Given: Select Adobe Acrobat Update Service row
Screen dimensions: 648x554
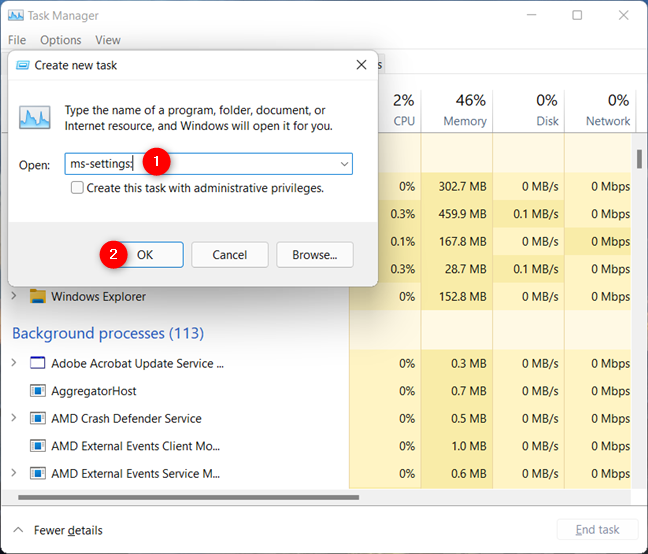Looking at the screenshot, I should coord(137,364).
